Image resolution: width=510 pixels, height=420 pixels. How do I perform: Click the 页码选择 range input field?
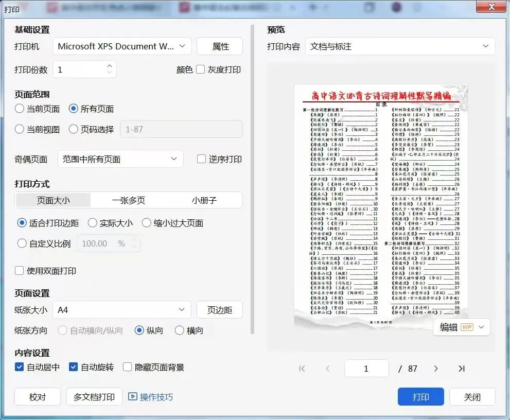coord(182,129)
